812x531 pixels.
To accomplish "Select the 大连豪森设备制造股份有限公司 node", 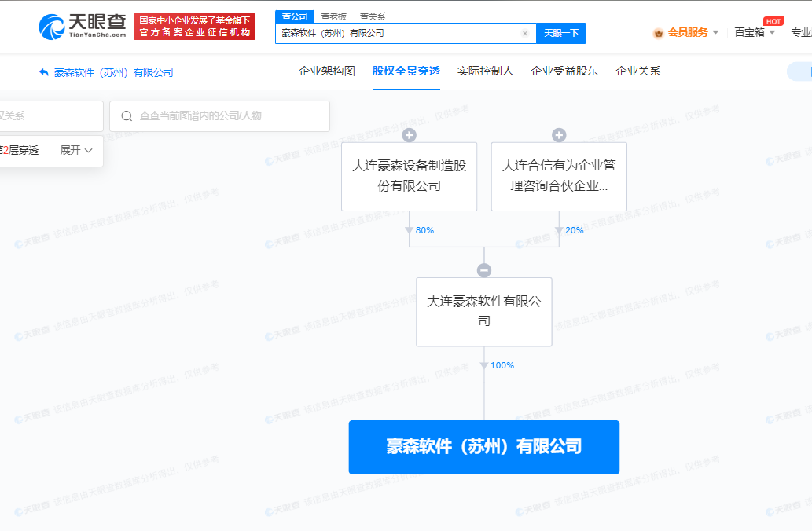I will pos(409,177).
